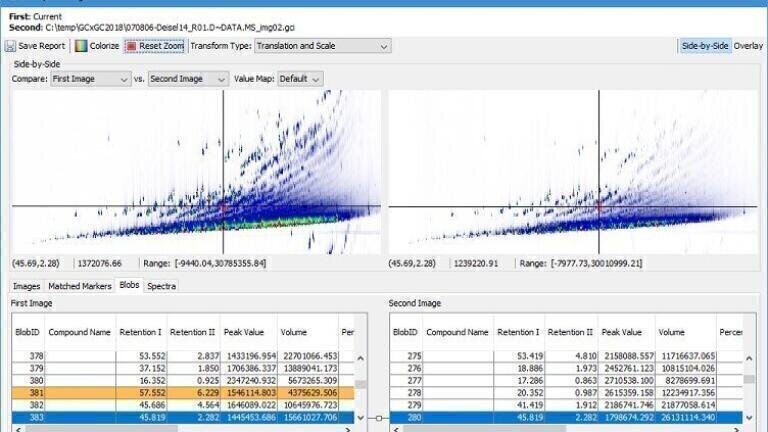Viewport: 768px width, 432px height.
Task: Click the left image range readout
Action: pyautogui.click(x=205, y=264)
